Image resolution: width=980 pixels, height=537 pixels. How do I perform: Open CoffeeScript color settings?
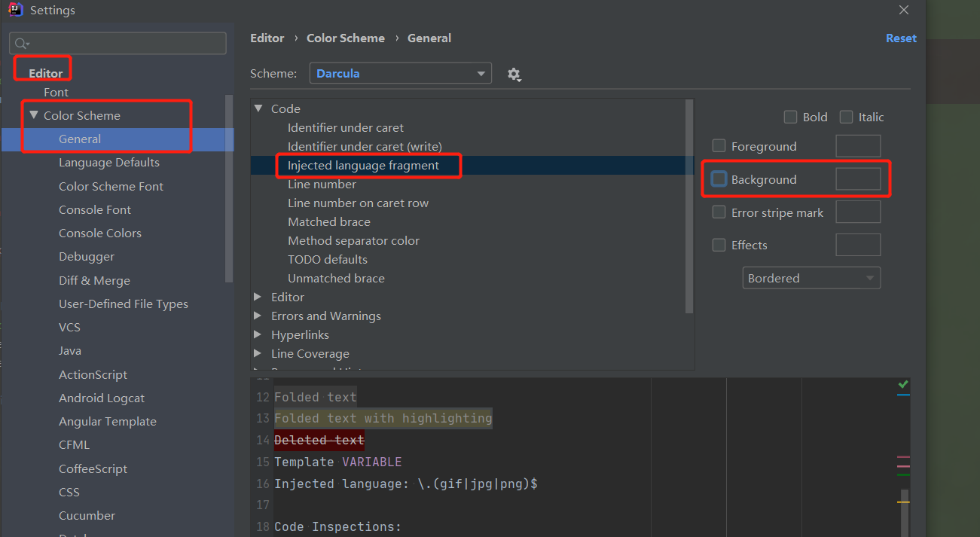(93, 468)
